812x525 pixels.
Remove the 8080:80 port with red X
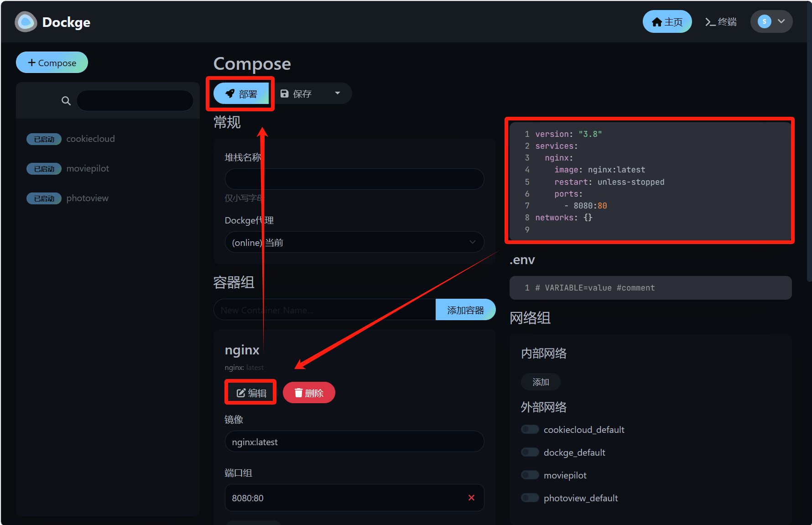pyautogui.click(x=471, y=498)
